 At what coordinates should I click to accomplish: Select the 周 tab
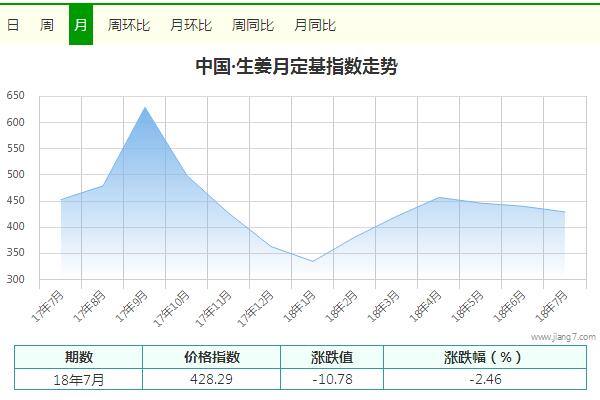pyautogui.click(x=47, y=25)
